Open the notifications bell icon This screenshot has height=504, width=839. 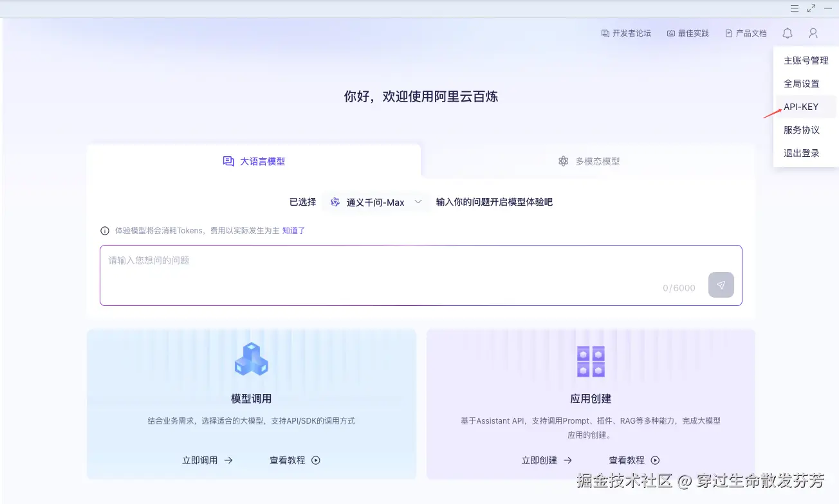[788, 33]
